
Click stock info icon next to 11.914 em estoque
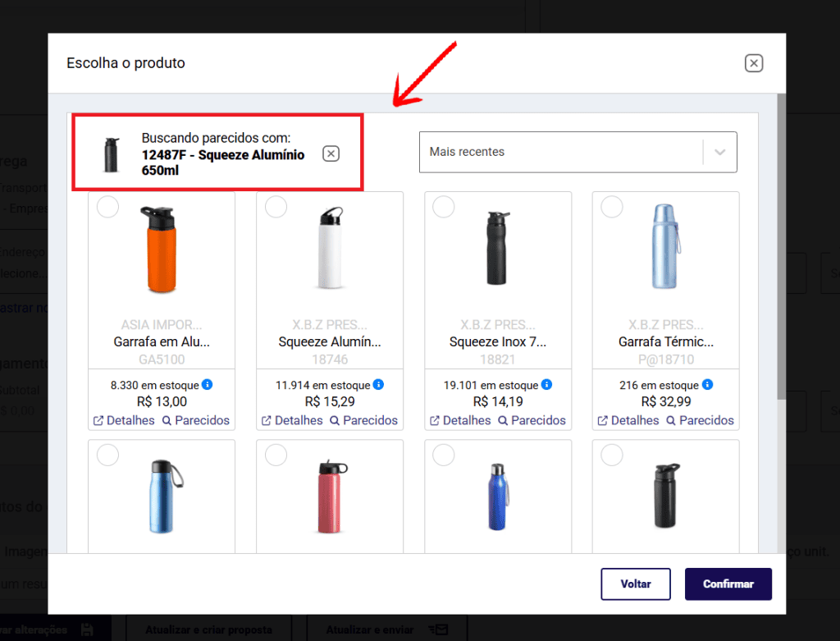point(378,384)
